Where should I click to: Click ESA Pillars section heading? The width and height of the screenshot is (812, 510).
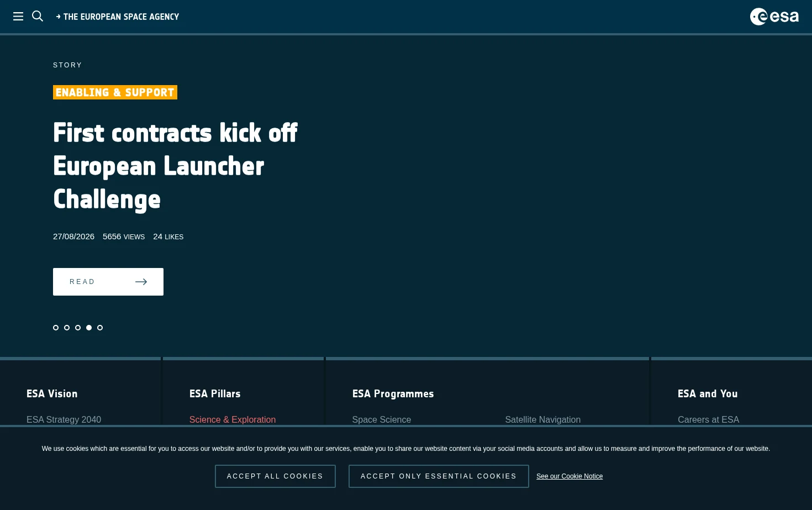pyautogui.click(x=215, y=393)
